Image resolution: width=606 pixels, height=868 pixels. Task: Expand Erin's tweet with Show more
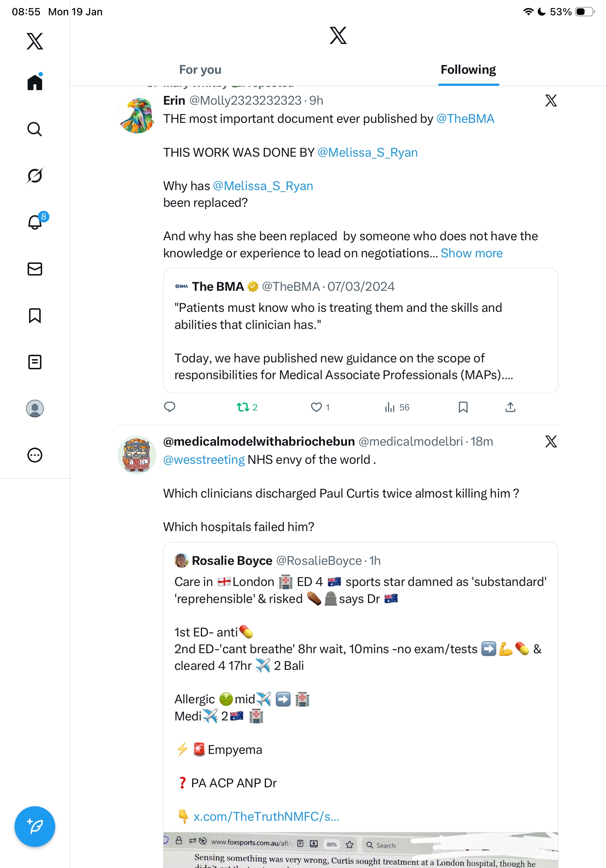tap(472, 253)
